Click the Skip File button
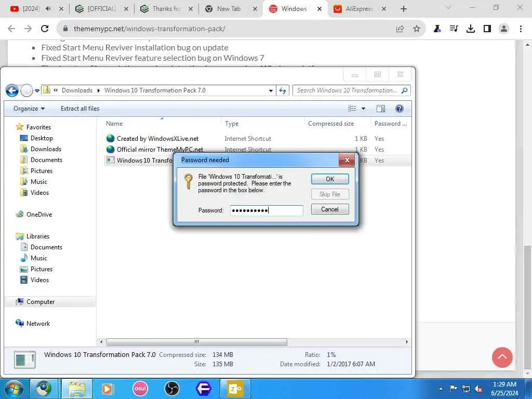 (x=330, y=194)
